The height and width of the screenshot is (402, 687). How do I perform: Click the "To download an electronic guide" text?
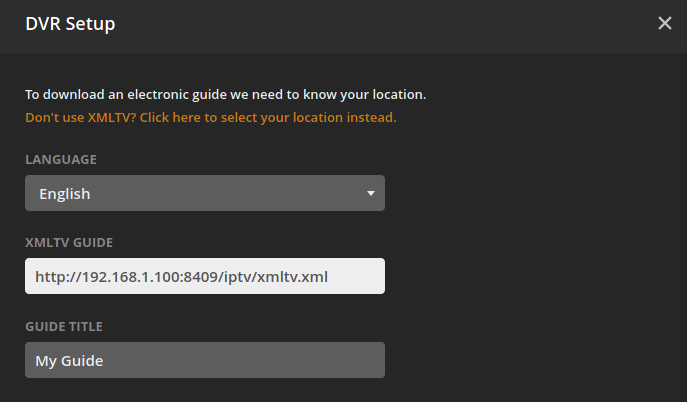coord(130,95)
